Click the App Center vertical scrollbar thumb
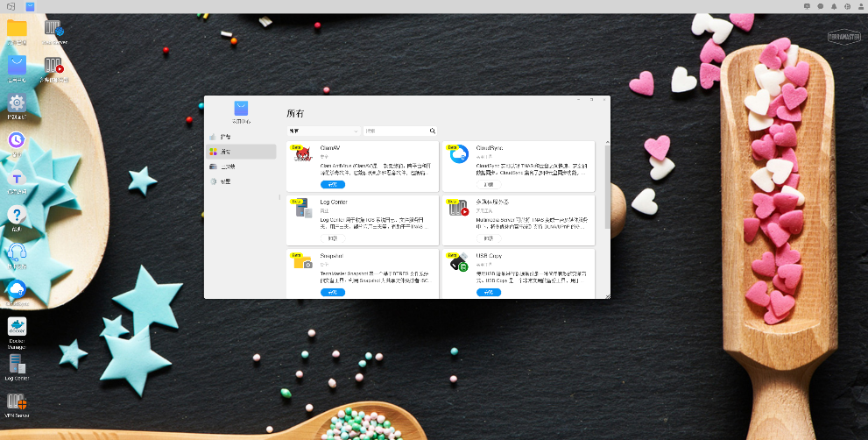The width and height of the screenshot is (868, 440). 607,188
